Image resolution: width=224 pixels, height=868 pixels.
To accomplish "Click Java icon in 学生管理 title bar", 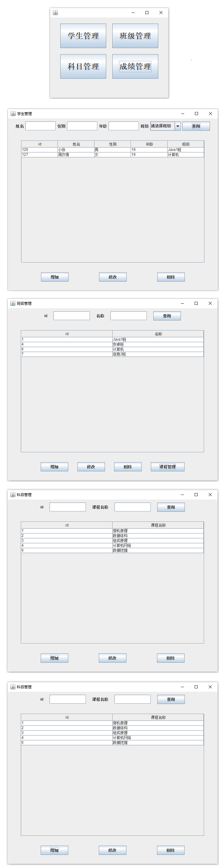I will pyautogui.click(x=13, y=114).
